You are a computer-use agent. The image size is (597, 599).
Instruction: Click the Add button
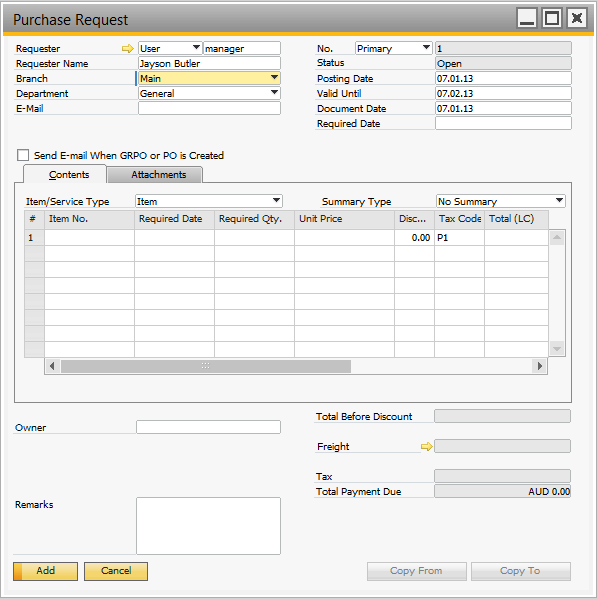pyautogui.click(x=45, y=571)
